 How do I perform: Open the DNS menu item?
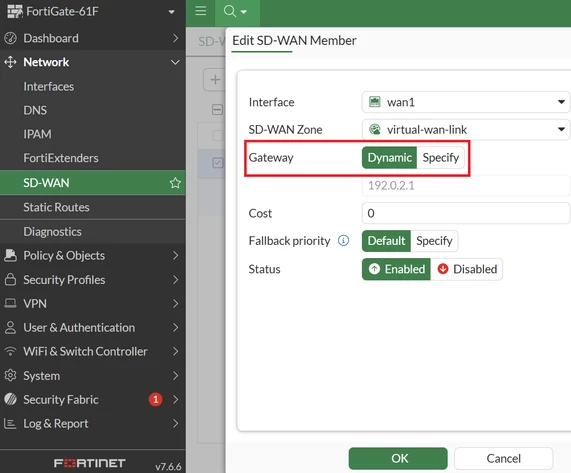pos(92,110)
